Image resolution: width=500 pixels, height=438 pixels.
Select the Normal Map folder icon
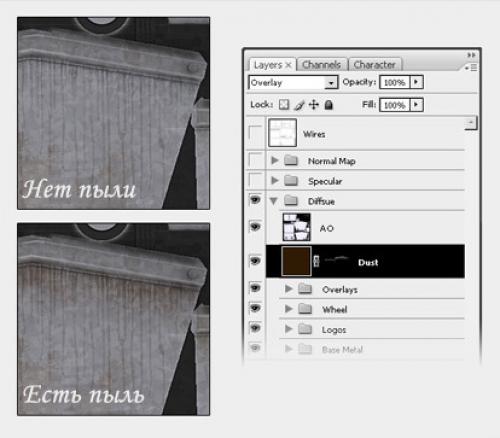[291, 161]
